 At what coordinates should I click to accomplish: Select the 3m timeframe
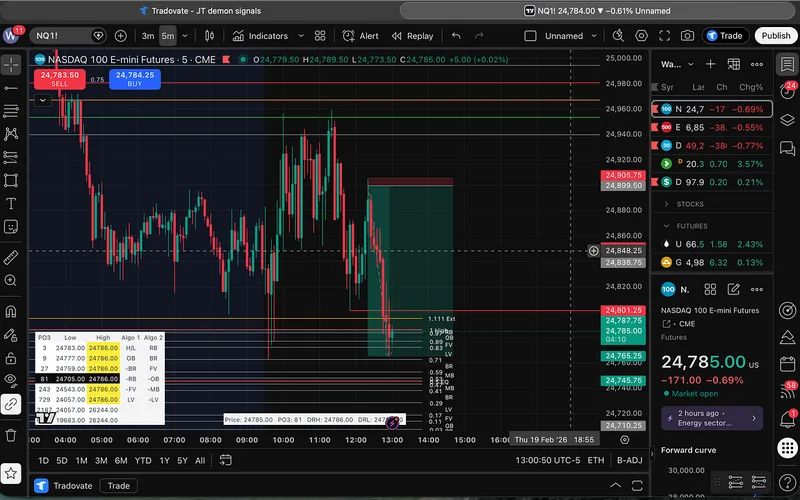coord(148,36)
